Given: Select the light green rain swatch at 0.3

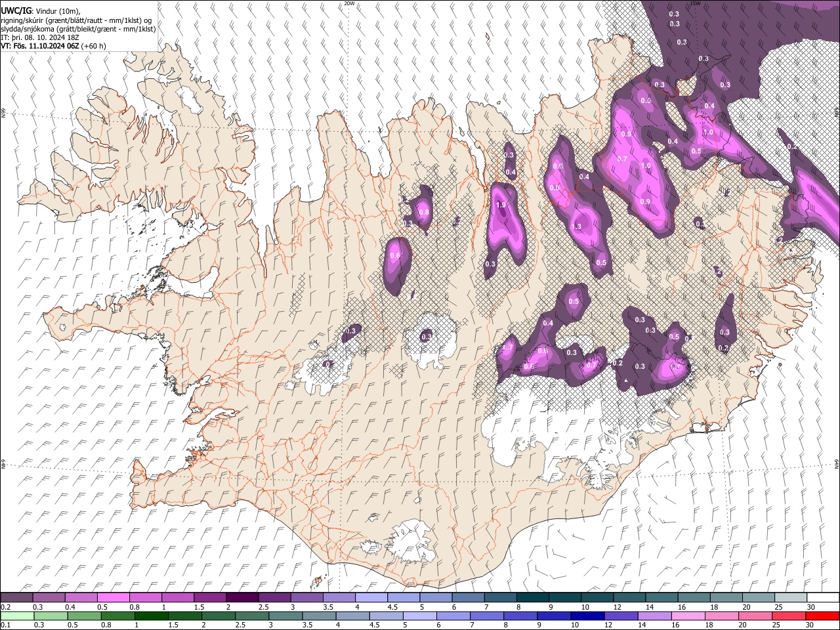Looking at the screenshot, I should click(51, 616).
